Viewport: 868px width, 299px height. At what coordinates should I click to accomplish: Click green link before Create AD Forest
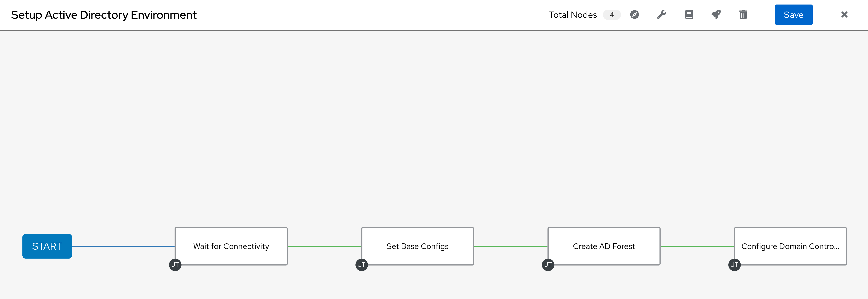511,246
